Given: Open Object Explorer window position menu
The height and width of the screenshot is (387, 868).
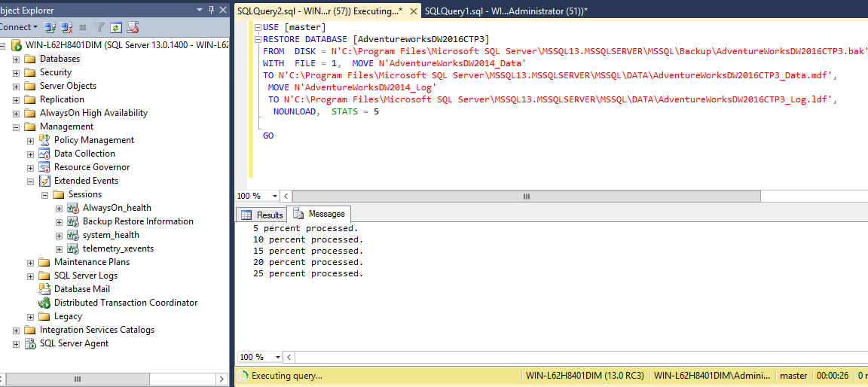Looking at the screenshot, I should pyautogui.click(x=200, y=9).
